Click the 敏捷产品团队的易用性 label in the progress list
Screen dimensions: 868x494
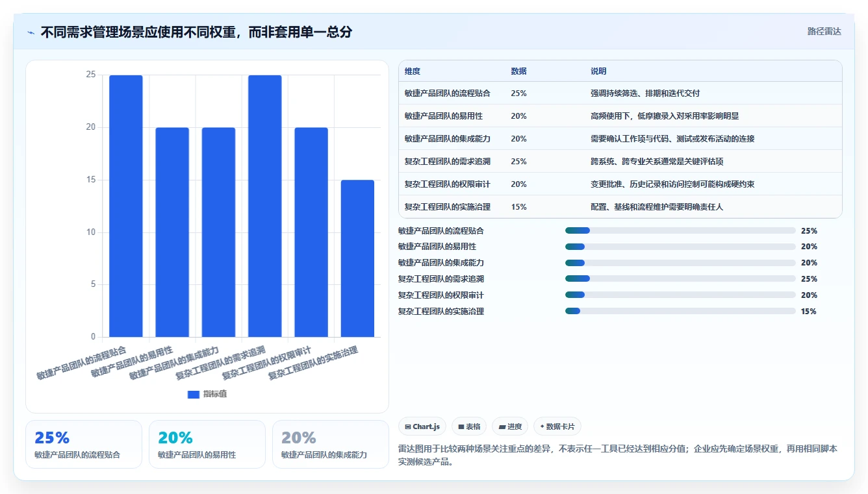click(437, 247)
